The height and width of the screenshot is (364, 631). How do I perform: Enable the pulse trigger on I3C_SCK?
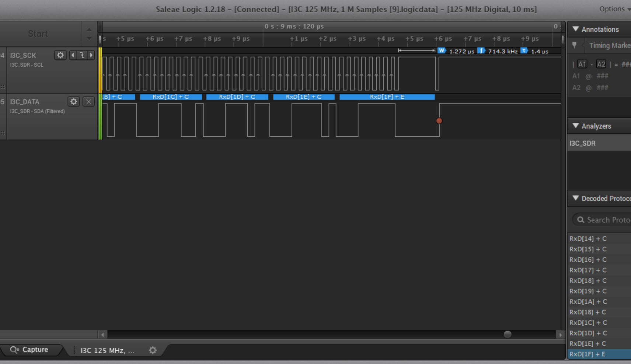tap(82, 55)
